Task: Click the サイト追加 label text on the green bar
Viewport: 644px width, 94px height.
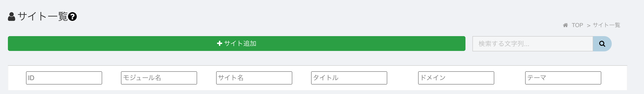Action: 240,43
